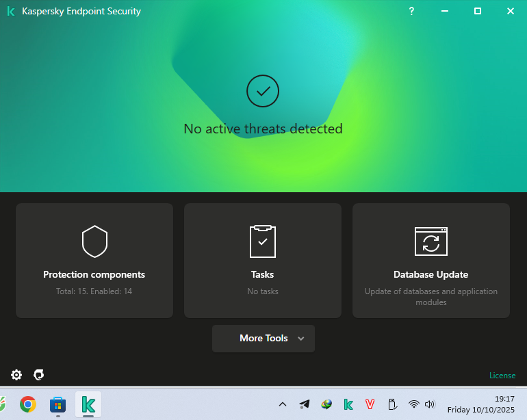
Task: Open the Settings gear icon
Action: point(16,375)
